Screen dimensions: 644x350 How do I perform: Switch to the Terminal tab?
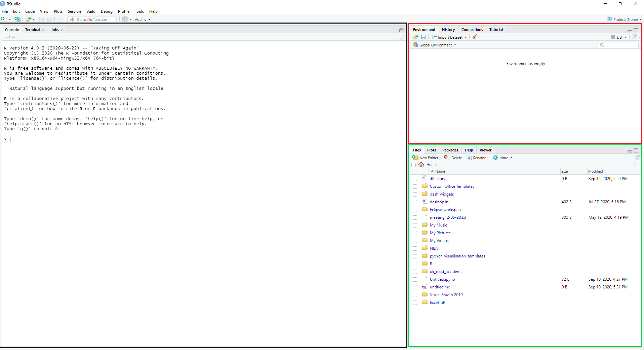[x=33, y=30]
